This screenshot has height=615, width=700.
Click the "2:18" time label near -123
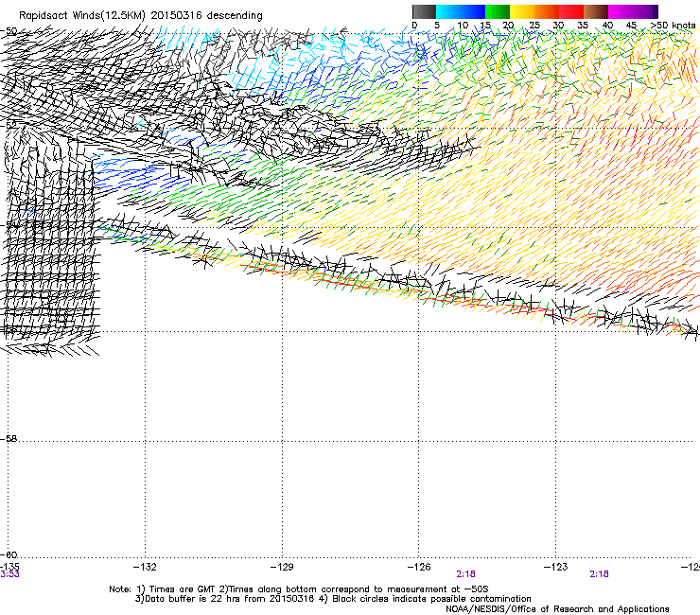point(599,574)
